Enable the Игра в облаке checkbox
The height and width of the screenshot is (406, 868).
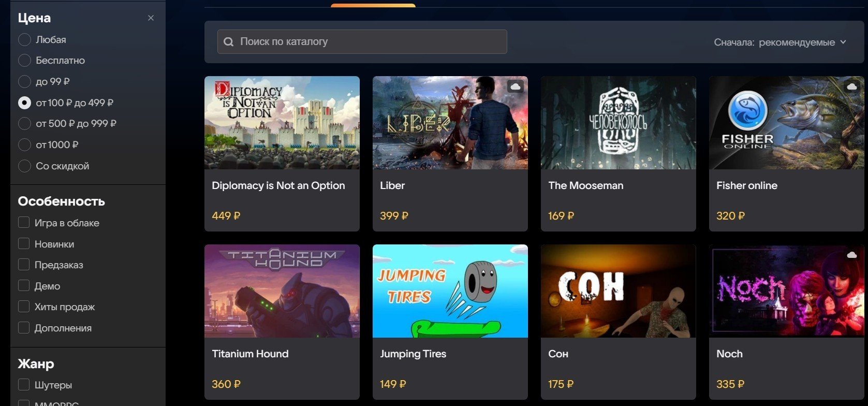(x=24, y=223)
